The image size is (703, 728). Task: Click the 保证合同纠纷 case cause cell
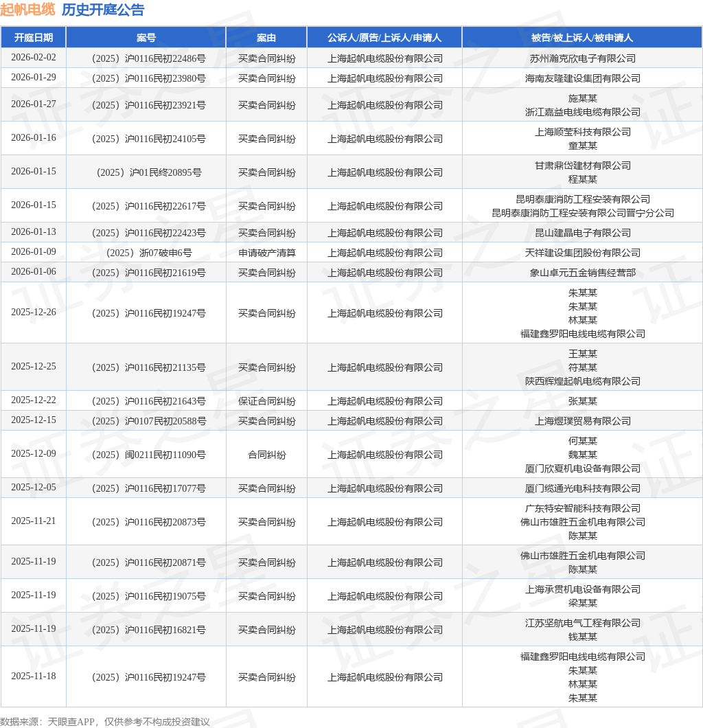[266, 400]
